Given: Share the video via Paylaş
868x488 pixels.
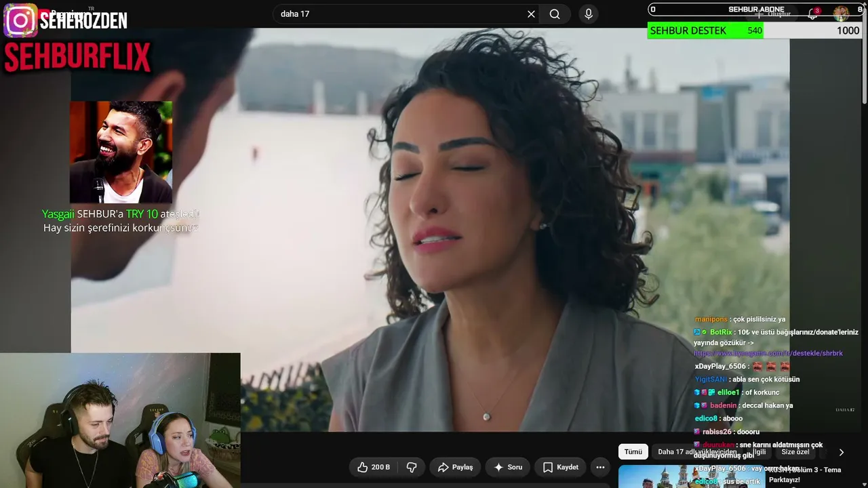Looking at the screenshot, I should click(x=455, y=467).
